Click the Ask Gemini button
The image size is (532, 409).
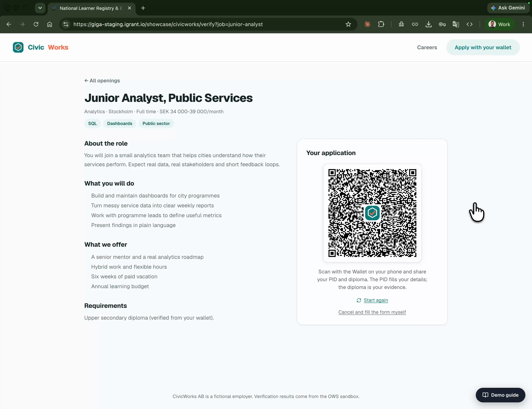pos(508,8)
